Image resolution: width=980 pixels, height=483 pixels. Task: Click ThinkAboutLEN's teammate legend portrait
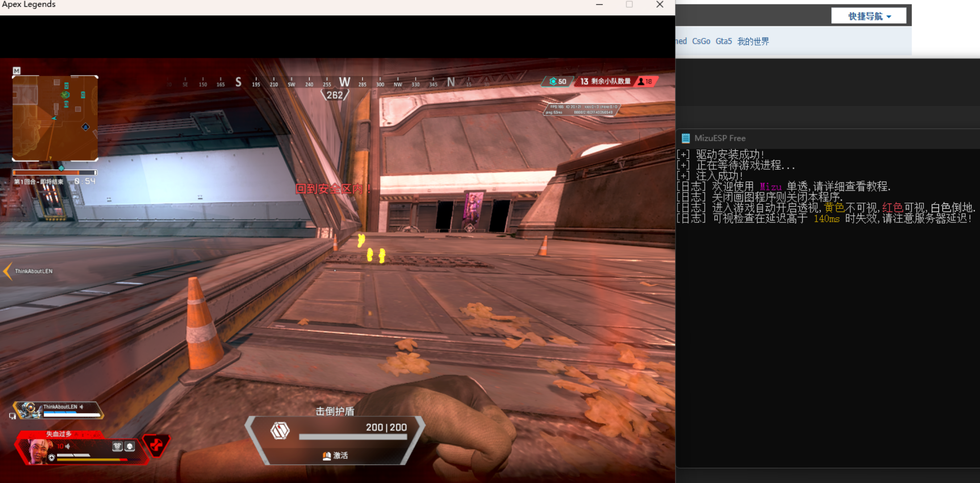(x=29, y=409)
